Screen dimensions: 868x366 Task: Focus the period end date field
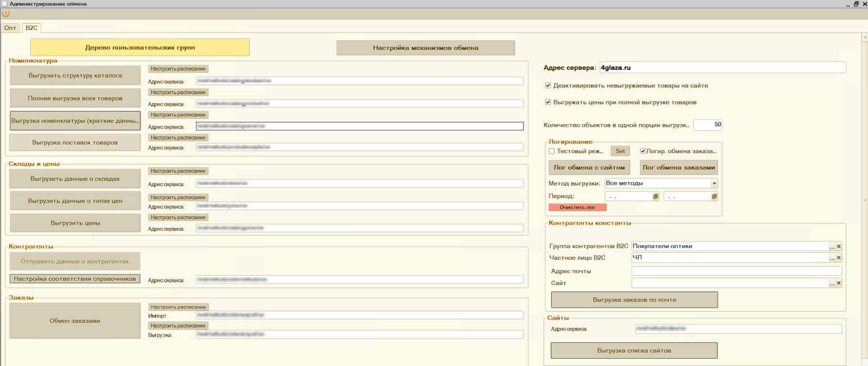coord(687,196)
